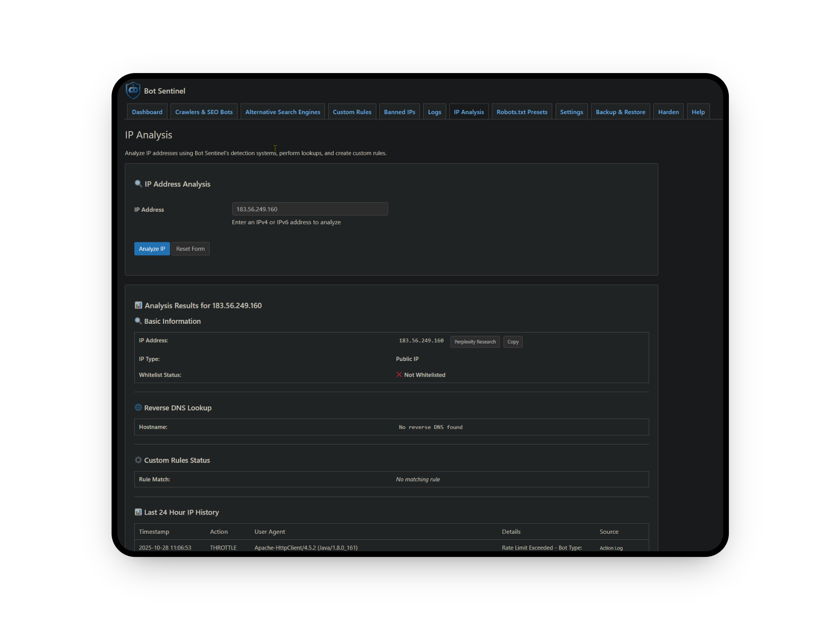Screen dimensions: 840x630
Task: Open the Dashboard tab
Action: click(147, 112)
